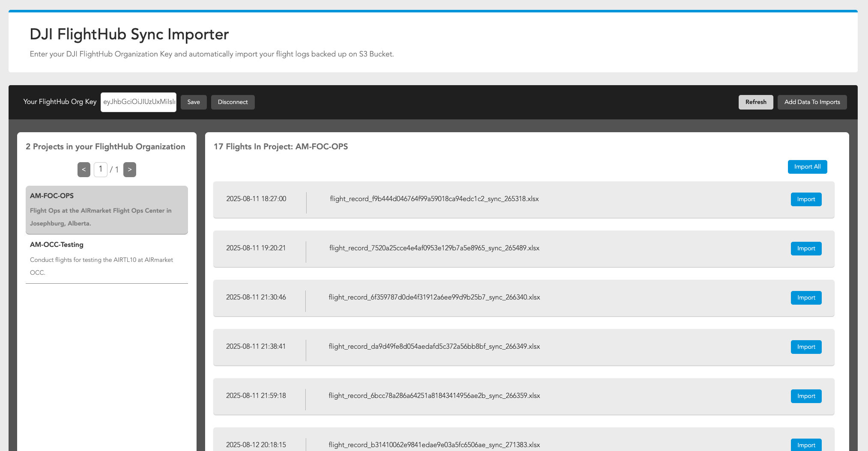Screen dimensions: 868x451
Task: Click the 'Your FlightHub Org Key' label
Action: click(x=60, y=102)
